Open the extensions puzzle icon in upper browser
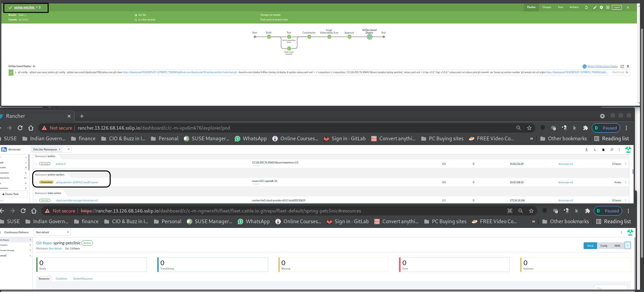This screenshot has height=292, width=644. coord(586,128)
